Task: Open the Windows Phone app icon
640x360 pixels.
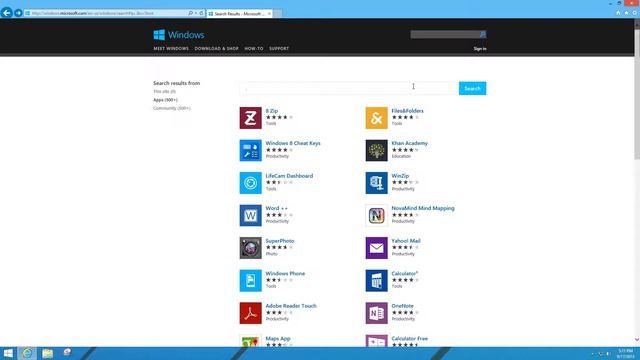Action: (x=250, y=280)
